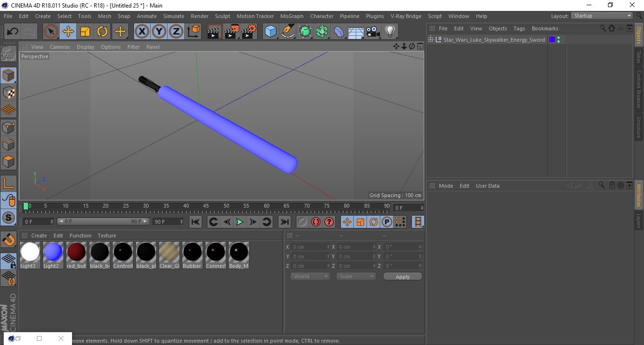Open the spline pen tool
Viewport: 644px width, 345px height.
(x=288, y=32)
